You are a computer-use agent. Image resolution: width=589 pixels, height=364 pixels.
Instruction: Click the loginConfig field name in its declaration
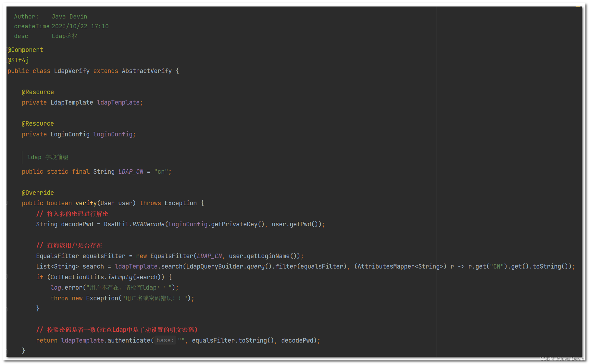[113, 134]
